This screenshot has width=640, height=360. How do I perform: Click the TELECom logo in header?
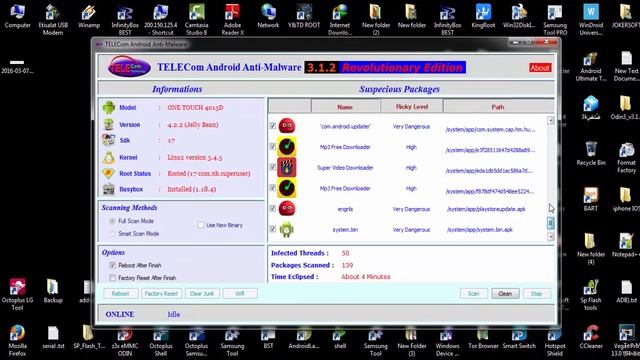coord(129,67)
